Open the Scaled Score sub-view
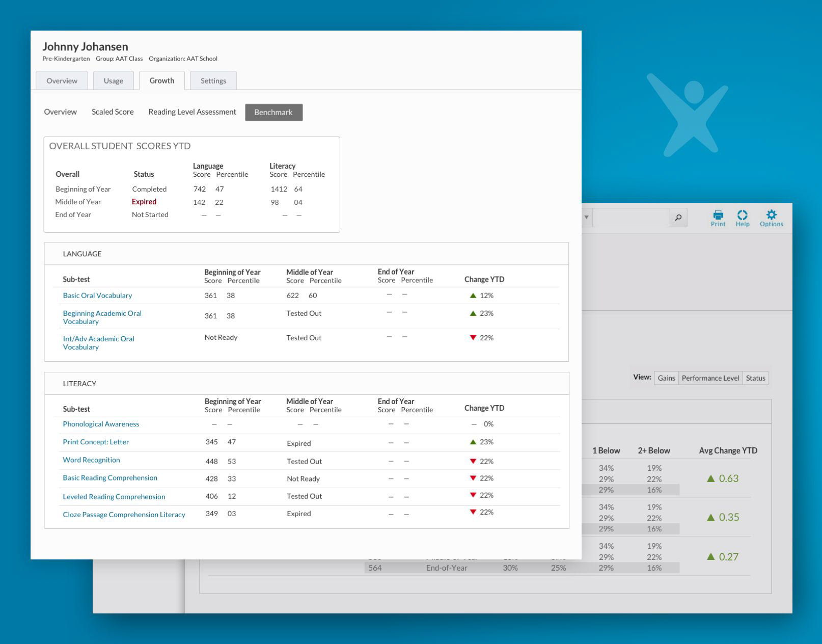This screenshot has width=822, height=644. [113, 112]
